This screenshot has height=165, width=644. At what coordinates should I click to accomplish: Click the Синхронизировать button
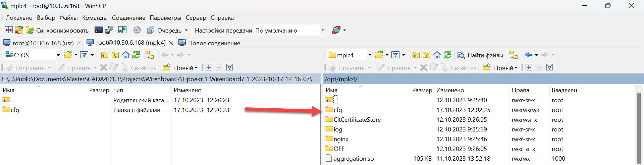pyautogui.click(x=57, y=30)
